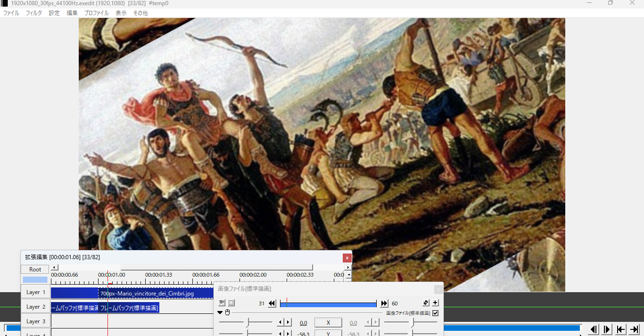Viewport: 644px width, 336px height.
Task: Click the left Y value -58.3
Action: click(x=303, y=334)
